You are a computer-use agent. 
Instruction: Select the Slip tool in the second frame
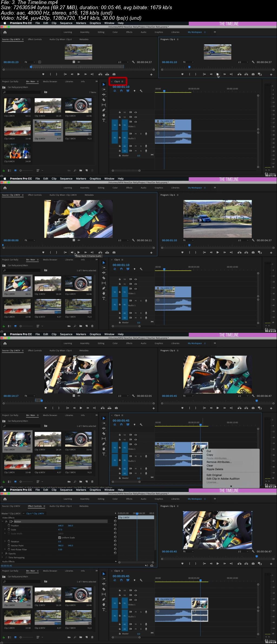pos(104,283)
